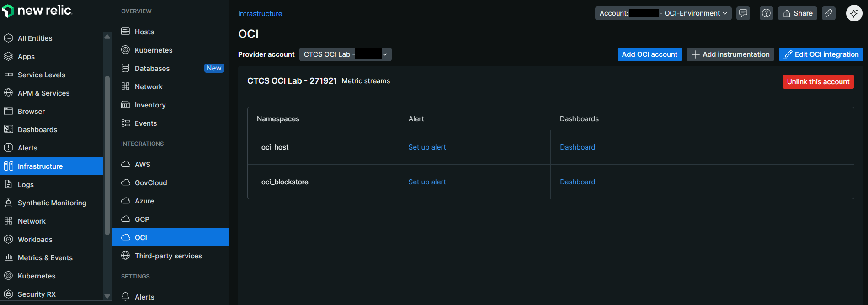Image resolution: width=868 pixels, height=305 pixels.
Task: Click the AWS cloud icon
Action: point(125,164)
